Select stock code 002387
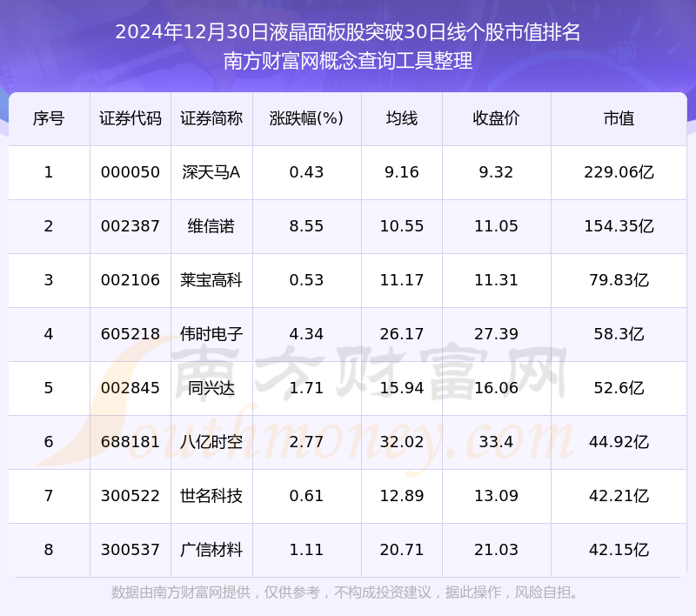Image resolution: width=696 pixels, height=616 pixels. tap(130, 226)
